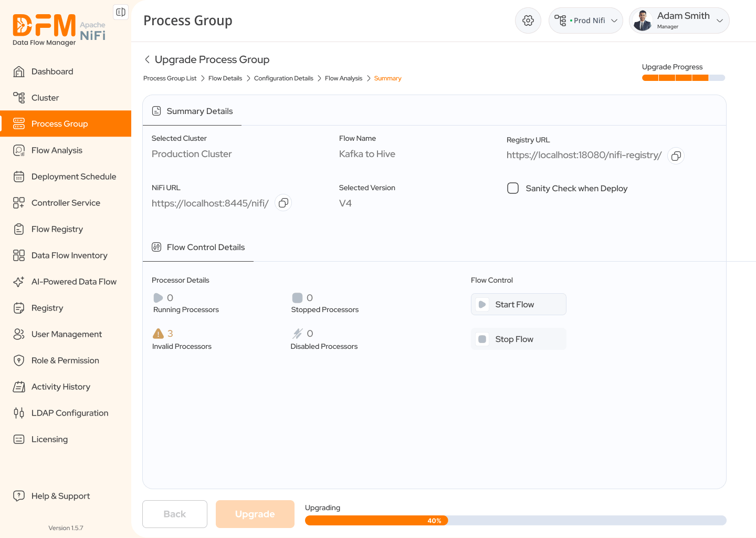Open the Prod Nifi cluster dropdown
756x538 pixels.
tap(586, 20)
